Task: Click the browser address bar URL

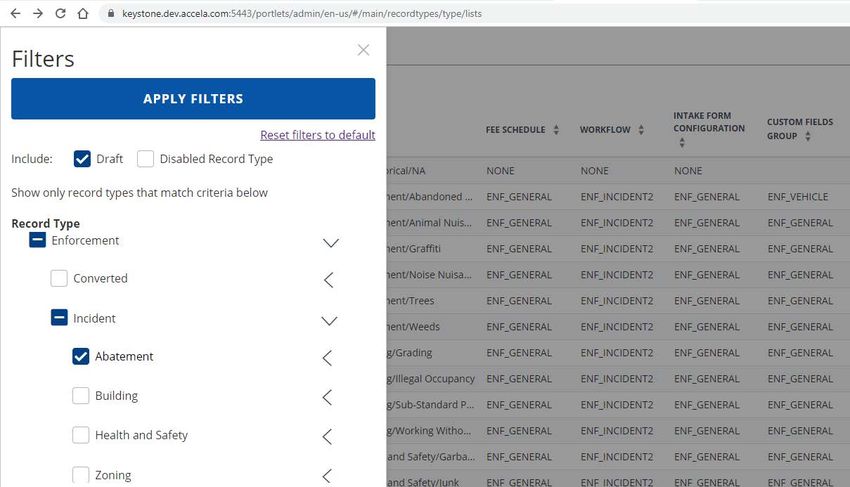Action: click(302, 14)
